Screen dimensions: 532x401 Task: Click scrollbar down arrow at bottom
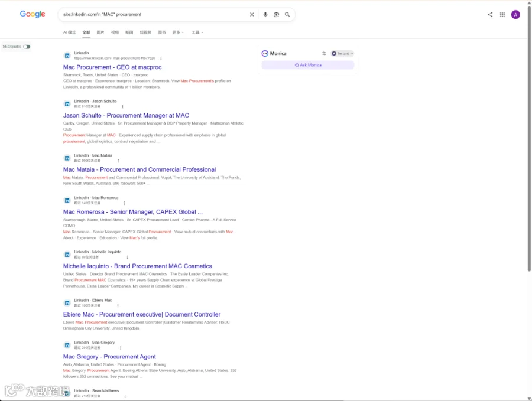point(529,399)
